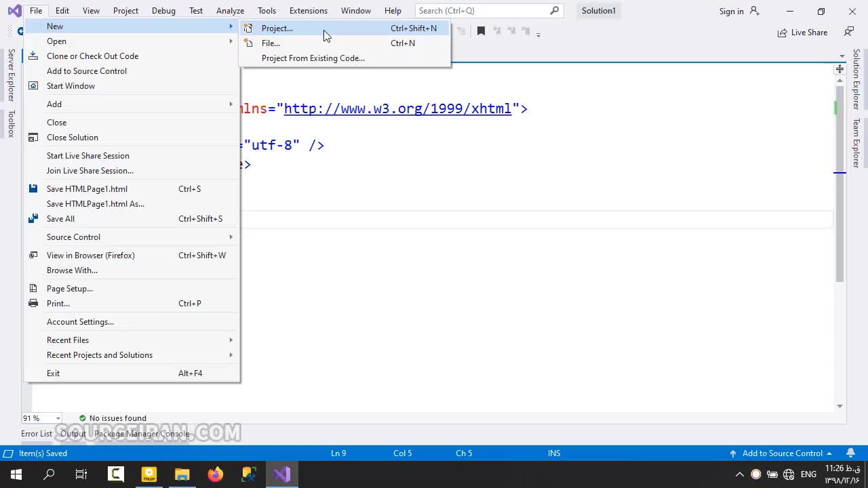
Task: Select File... from the New submenu
Action: (271, 43)
